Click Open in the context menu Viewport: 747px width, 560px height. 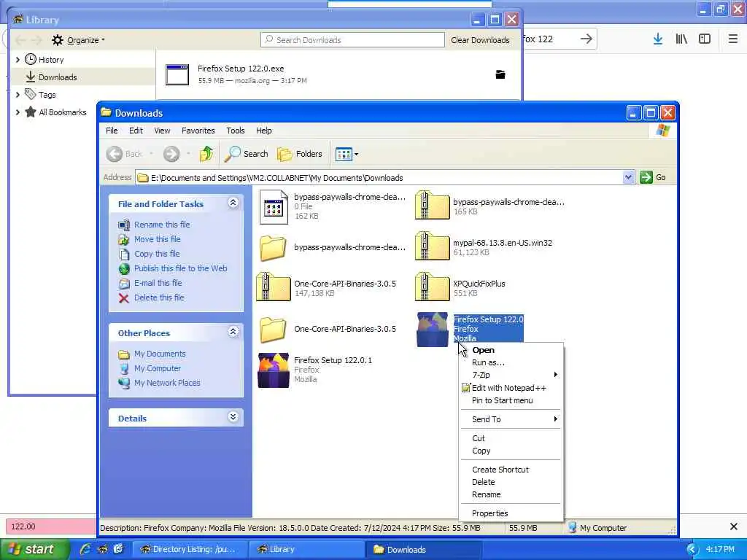point(483,350)
